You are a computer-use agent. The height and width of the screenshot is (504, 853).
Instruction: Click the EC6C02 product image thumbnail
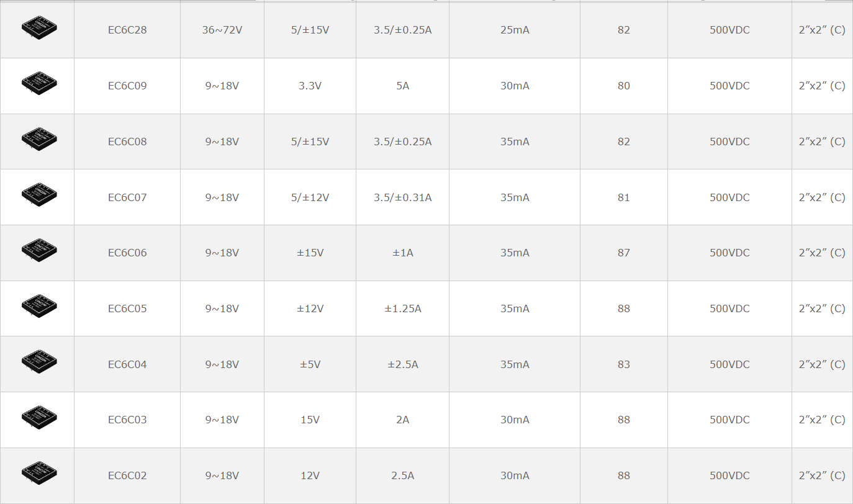point(38,474)
